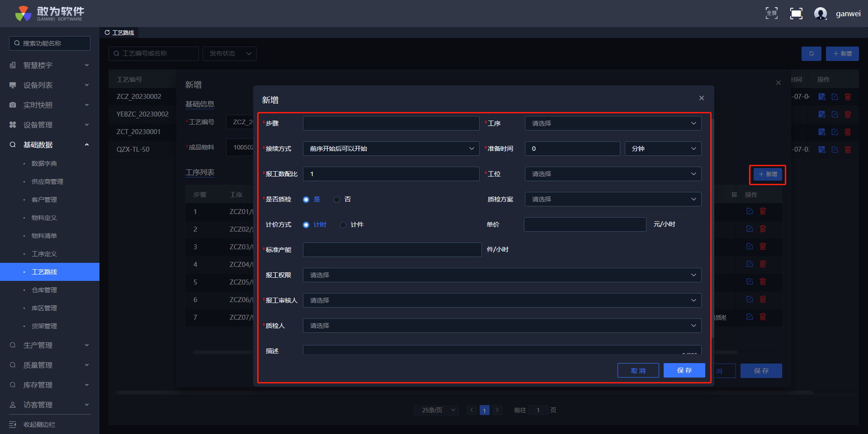Close the inner 新增 dialog with X
The height and width of the screenshot is (434, 868).
701,98
